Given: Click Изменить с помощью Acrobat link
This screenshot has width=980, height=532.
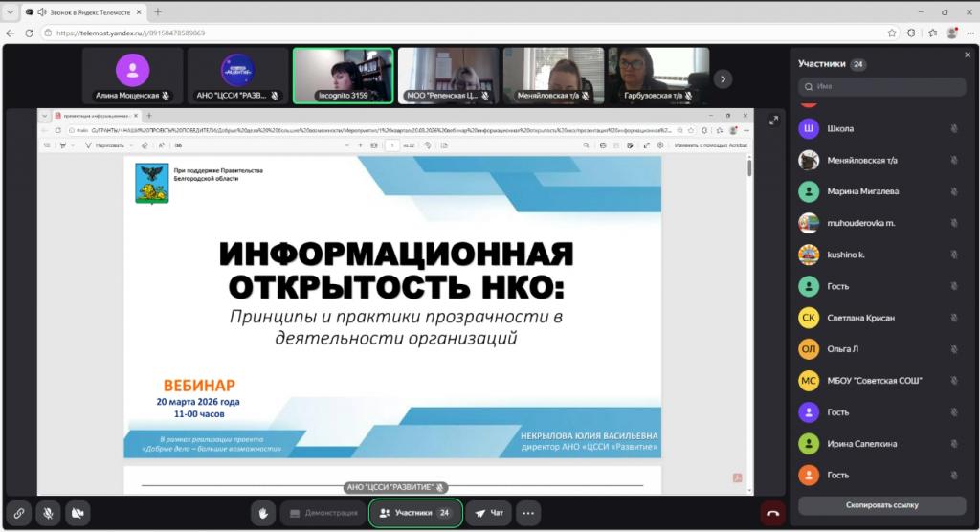Looking at the screenshot, I should [711, 145].
